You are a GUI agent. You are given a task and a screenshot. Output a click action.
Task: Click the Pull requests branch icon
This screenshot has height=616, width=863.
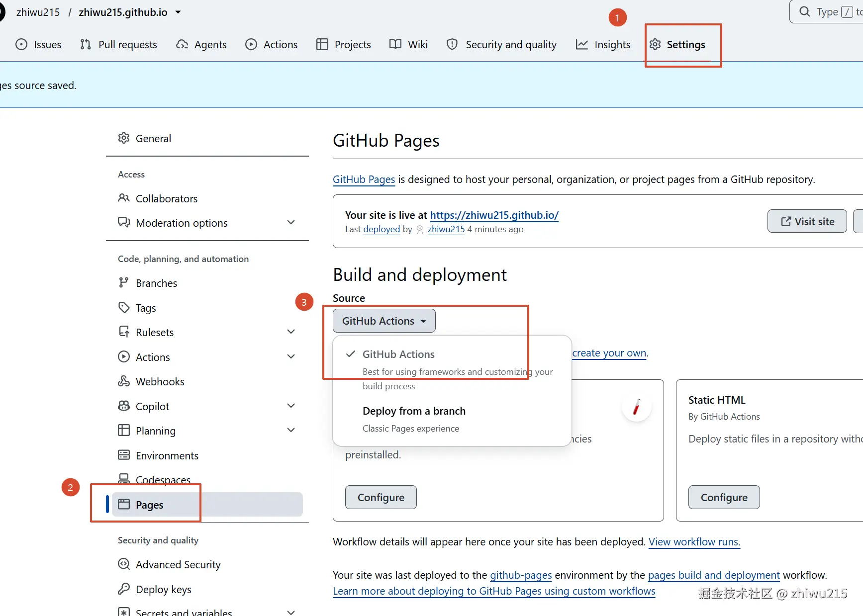(x=86, y=45)
